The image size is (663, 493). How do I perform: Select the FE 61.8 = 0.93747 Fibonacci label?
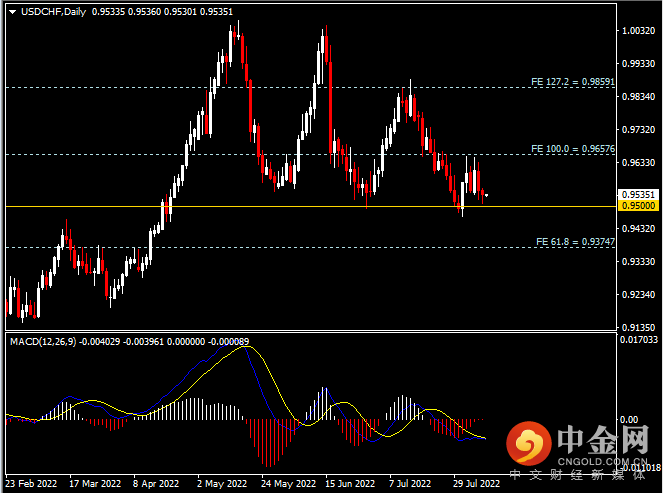coord(575,242)
